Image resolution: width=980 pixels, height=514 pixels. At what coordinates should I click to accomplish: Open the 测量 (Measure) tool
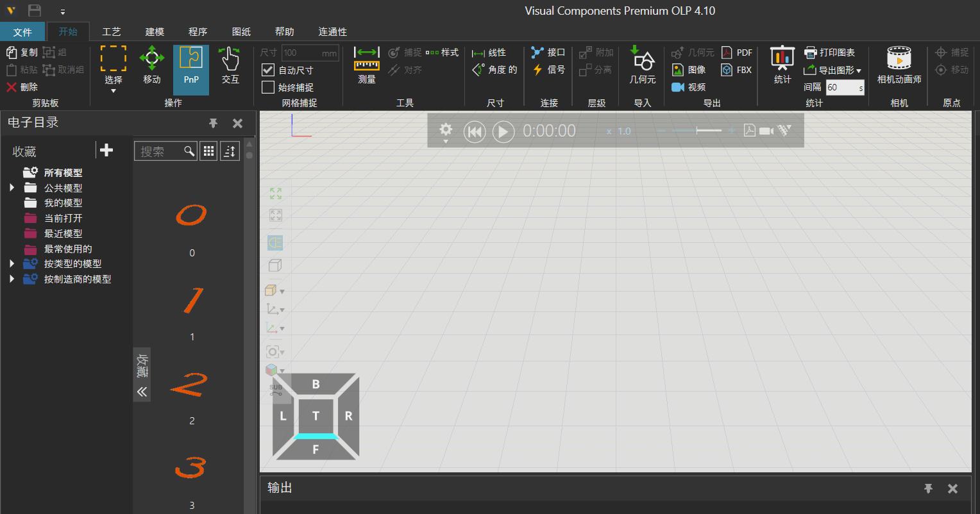point(367,65)
